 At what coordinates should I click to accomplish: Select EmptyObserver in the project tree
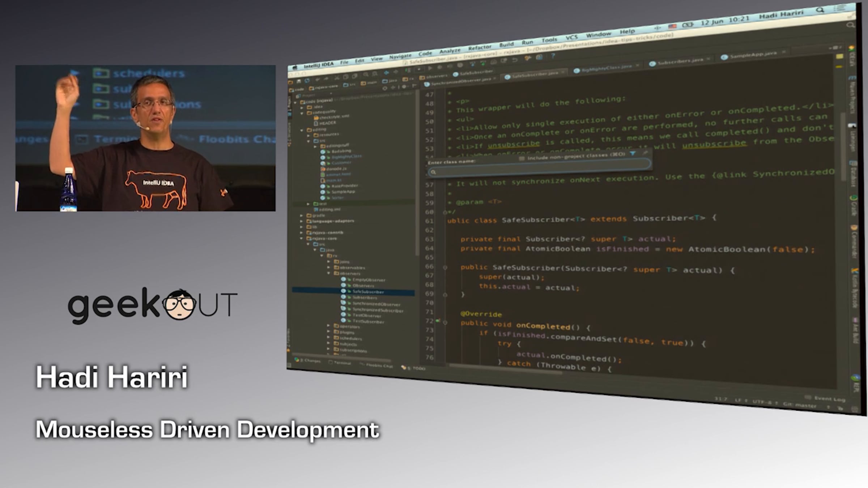tap(369, 279)
